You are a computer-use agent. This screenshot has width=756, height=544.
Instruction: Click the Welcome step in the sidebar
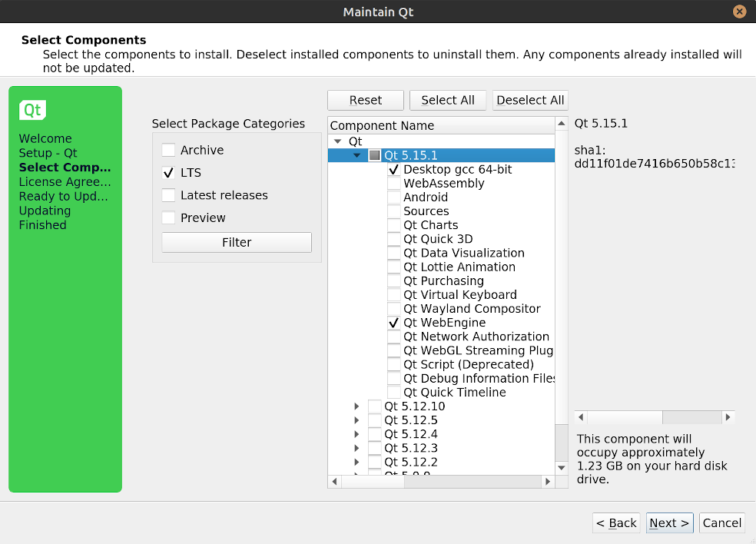[45, 139]
